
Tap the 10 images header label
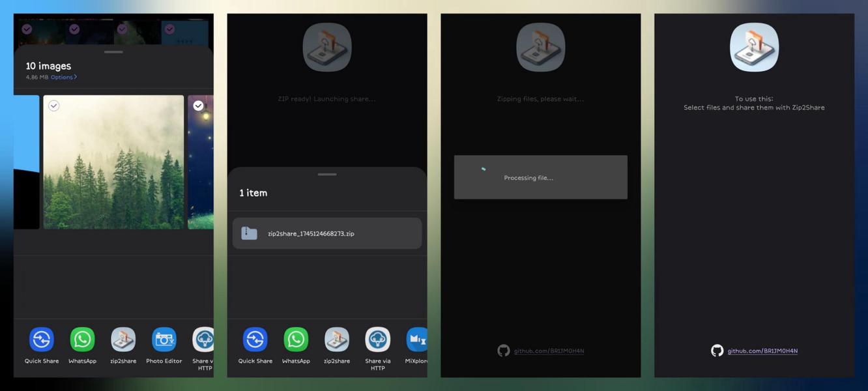(48, 65)
